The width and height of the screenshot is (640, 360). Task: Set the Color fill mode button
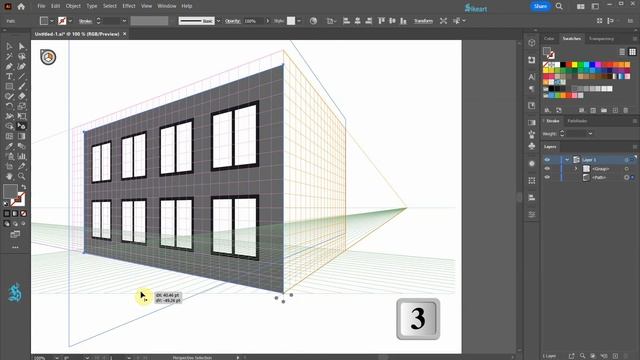point(7,213)
